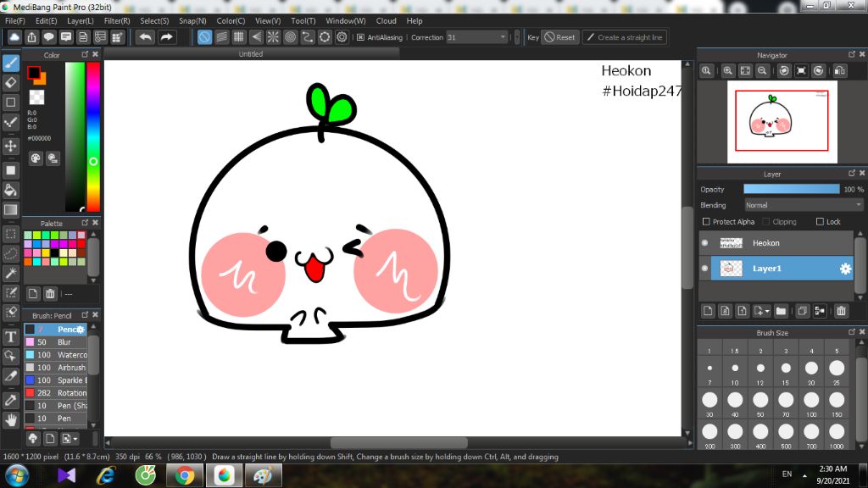
Task: Open the Filter menu
Action: point(117,20)
